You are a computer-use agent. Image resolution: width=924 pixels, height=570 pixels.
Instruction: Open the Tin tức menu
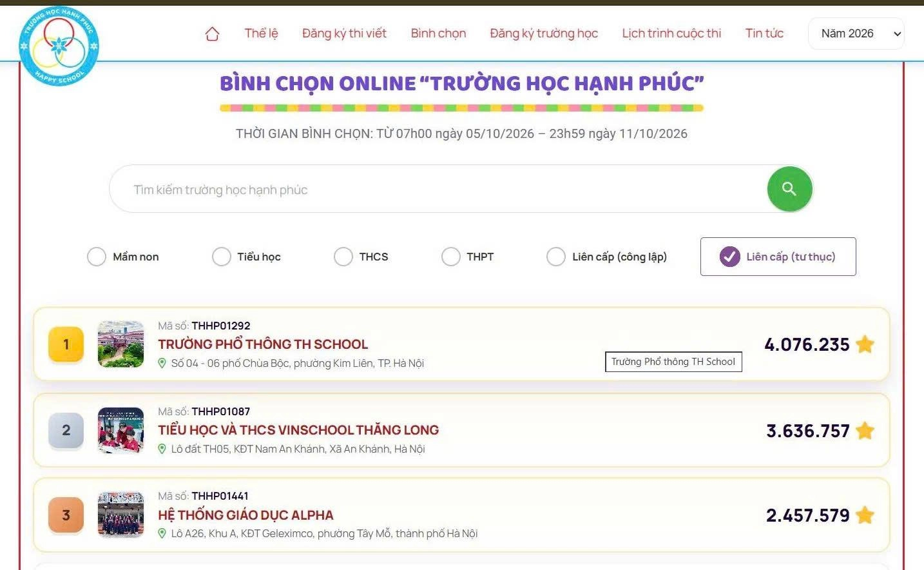click(764, 34)
